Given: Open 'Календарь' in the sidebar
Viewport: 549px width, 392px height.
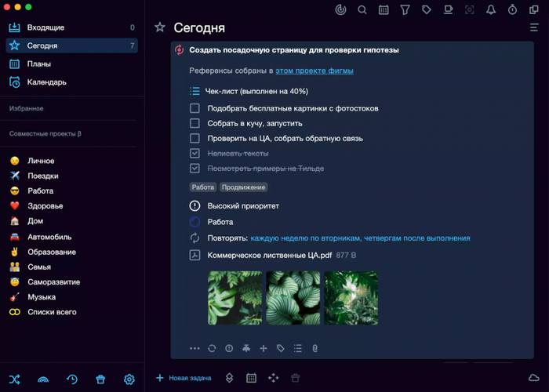Looking at the screenshot, I should [46, 82].
